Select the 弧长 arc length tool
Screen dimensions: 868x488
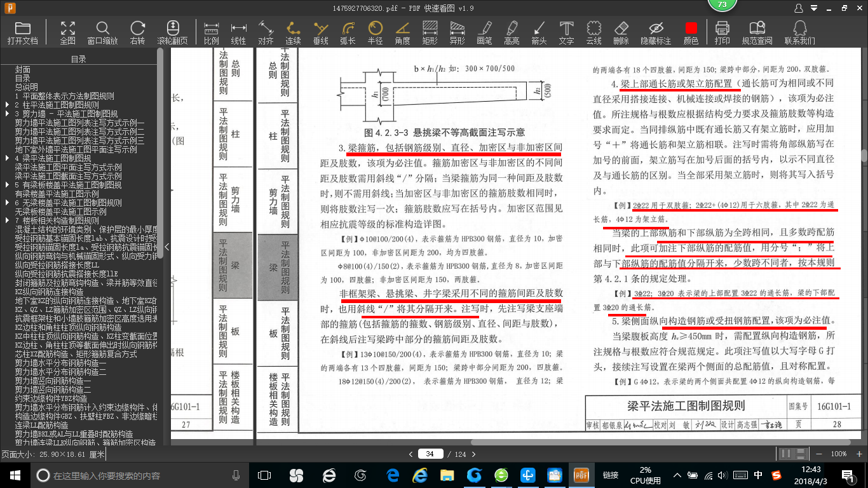tap(348, 32)
